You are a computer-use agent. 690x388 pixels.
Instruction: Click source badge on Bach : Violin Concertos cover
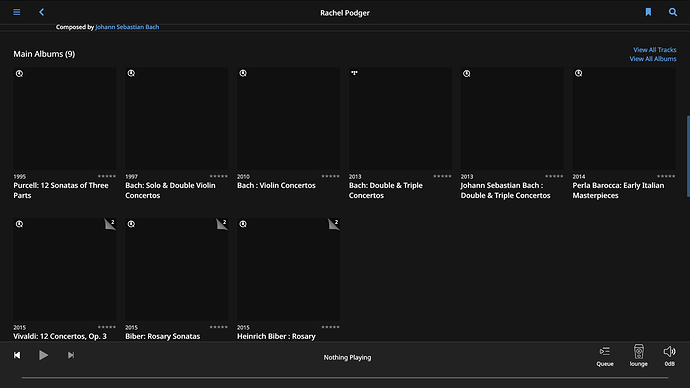pos(243,73)
